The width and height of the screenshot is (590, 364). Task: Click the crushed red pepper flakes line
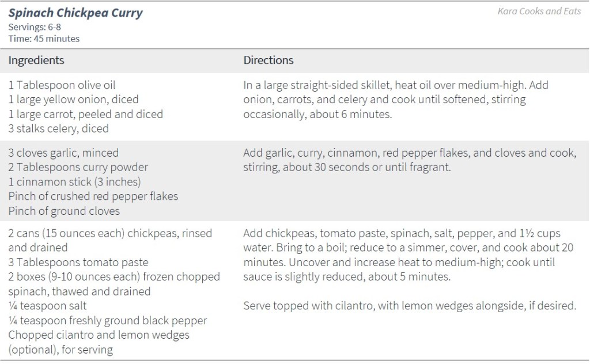[93, 196]
